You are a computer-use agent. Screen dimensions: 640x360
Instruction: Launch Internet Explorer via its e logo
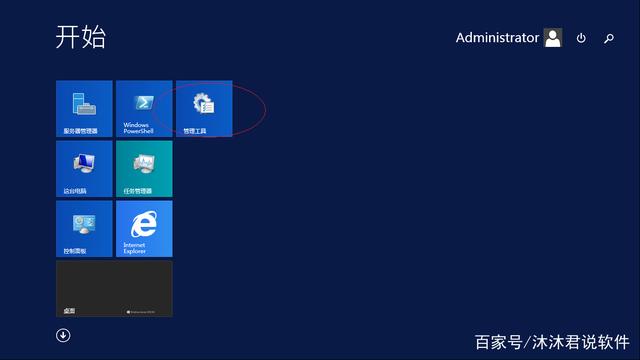tap(144, 224)
